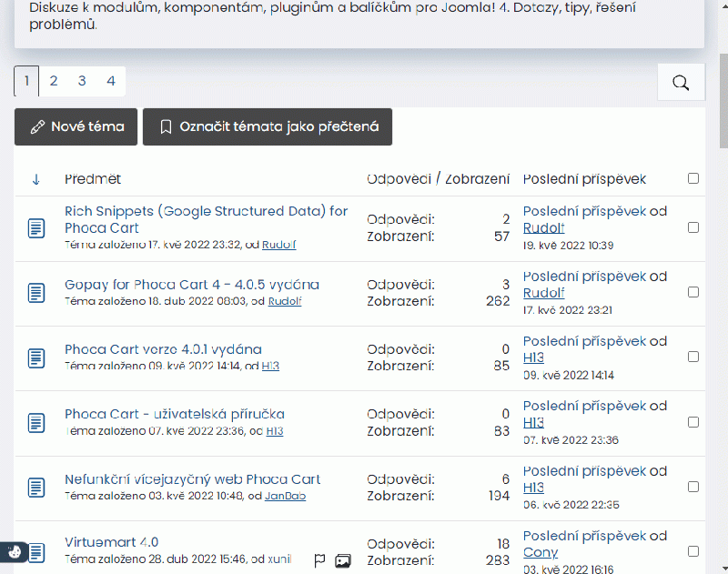Open the cookie settings badge icon
Image resolution: width=728 pixels, height=574 pixels.
pyautogui.click(x=15, y=551)
